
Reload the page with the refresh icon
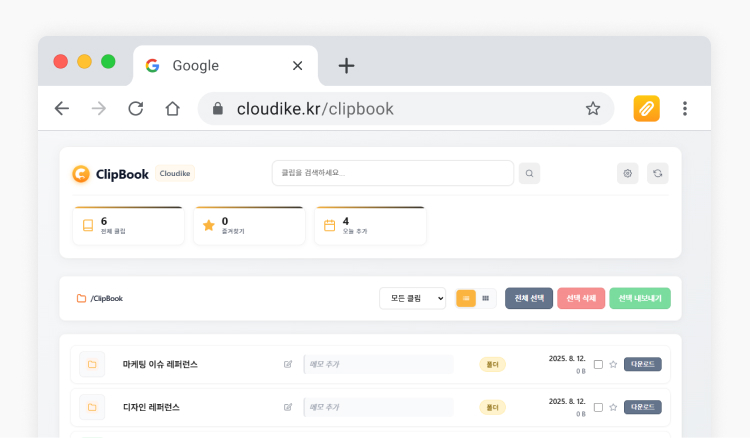pyautogui.click(x=136, y=109)
